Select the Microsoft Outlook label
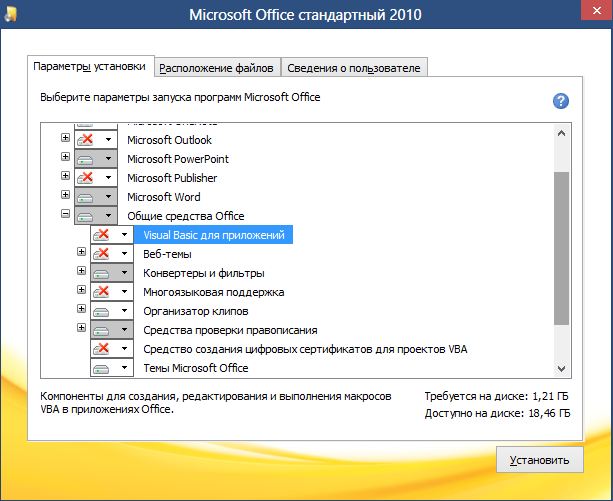Image resolution: width=613 pixels, height=501 pixels. 169,140
